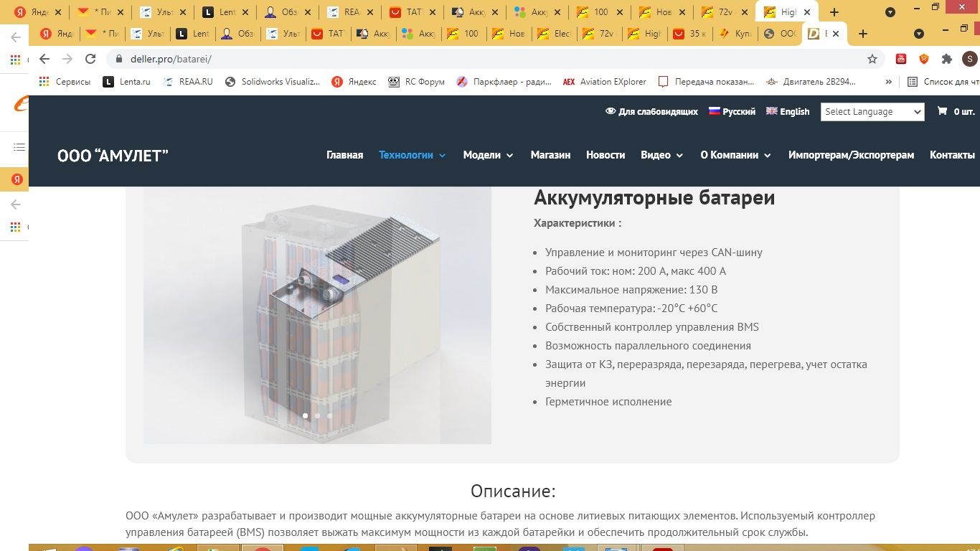Open the Контакты page link
980x551 pixels.
coord(952,154)
